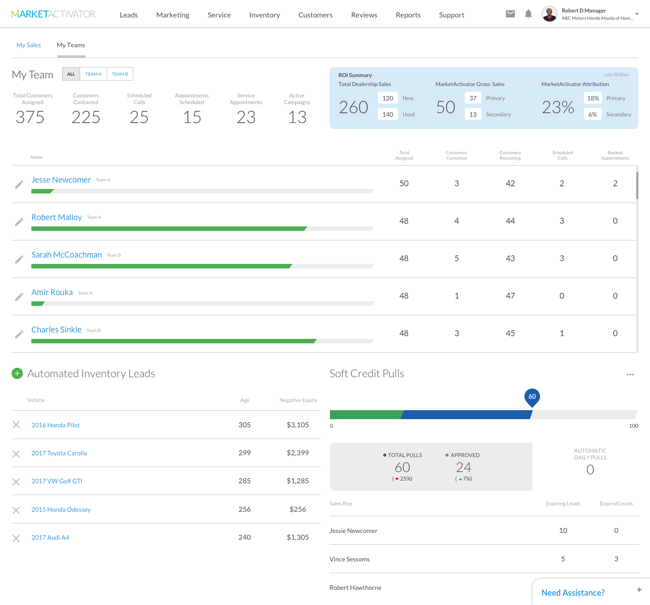This screenshot has width=650, height=605.
Task: Click the soft credit pulls slider marker 60
Action: [532, 397]
